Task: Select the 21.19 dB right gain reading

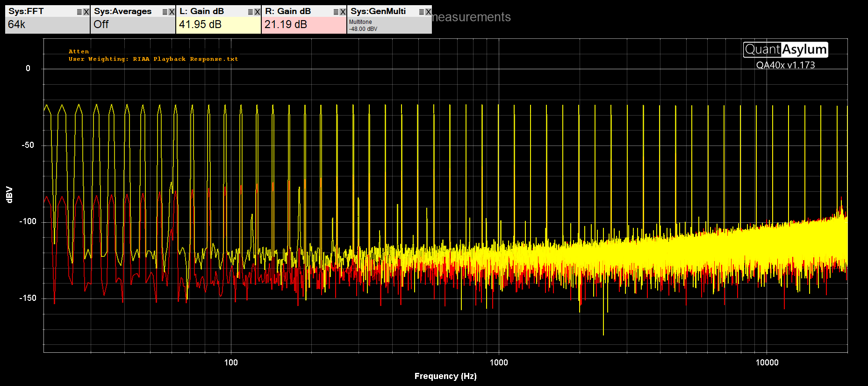Action: [286, 24]
